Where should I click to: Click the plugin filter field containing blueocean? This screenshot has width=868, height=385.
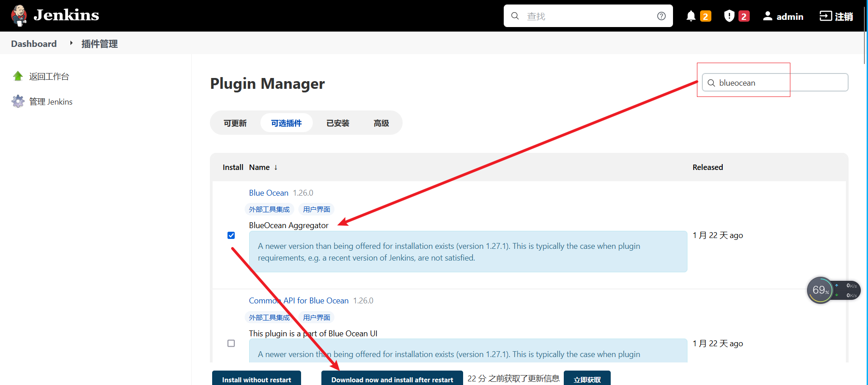point(775,82)
